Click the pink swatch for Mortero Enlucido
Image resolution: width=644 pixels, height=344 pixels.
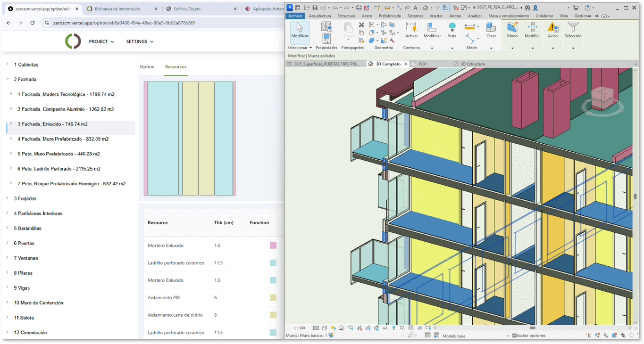pyautogui.click(x=273, y=245)
